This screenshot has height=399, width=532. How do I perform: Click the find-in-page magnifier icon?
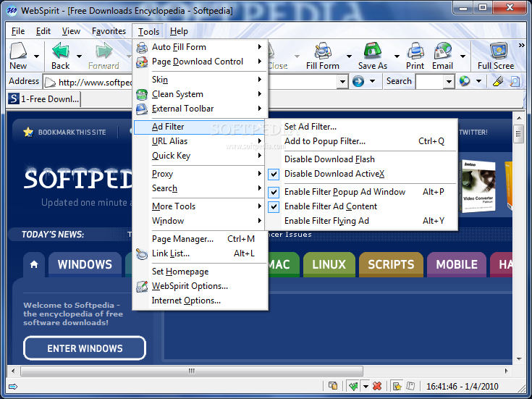515,81
